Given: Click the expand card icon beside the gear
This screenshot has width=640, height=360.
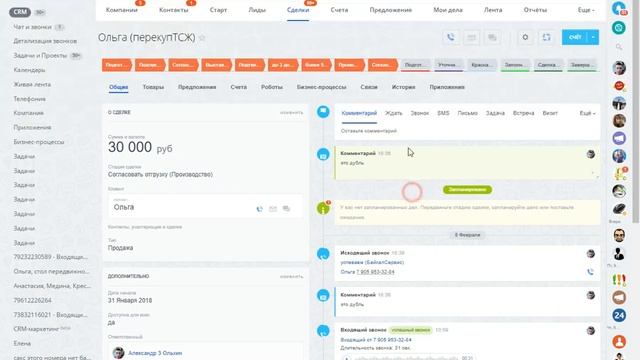Looking at the screenshot, I should (546, 38).
